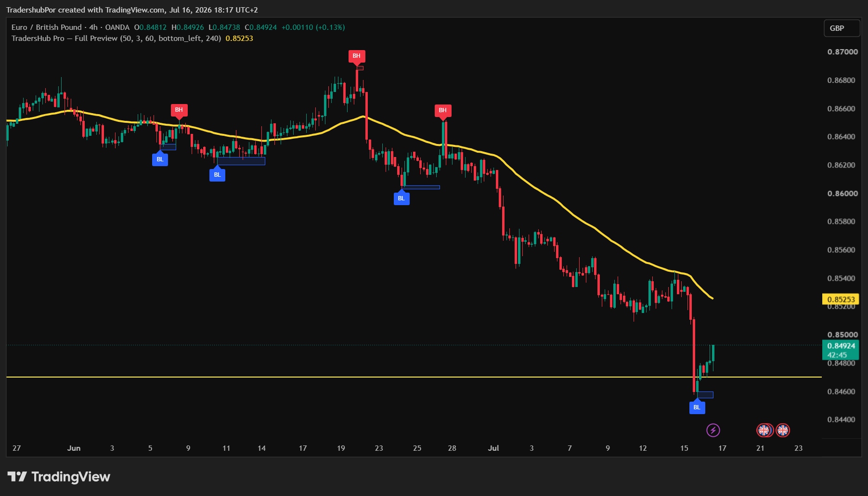The width and height of the screenshot is (868, 496).
Task: Click the 17 date label after 15
Action: pos(722,448)
